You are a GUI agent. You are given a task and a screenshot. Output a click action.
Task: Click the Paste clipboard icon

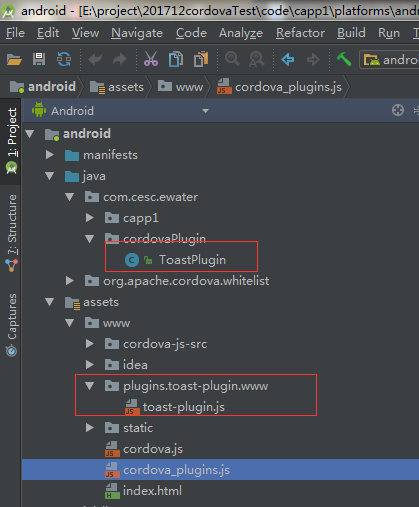tap(201, 59)
